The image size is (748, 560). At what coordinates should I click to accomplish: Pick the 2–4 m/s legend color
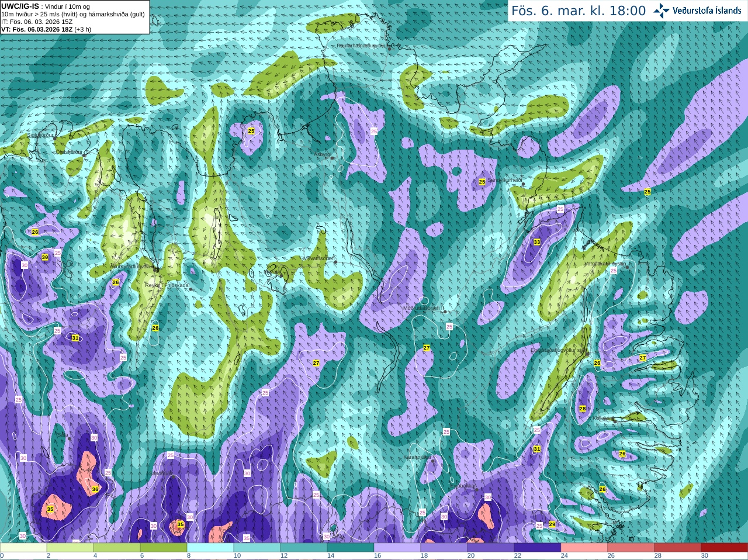70,548
